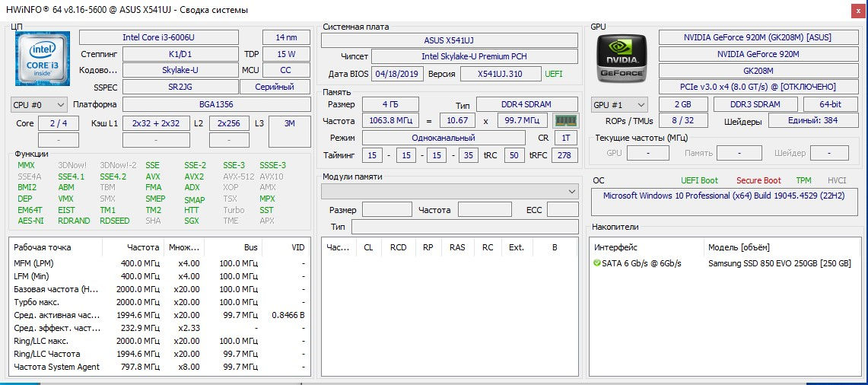
Task: Click the Одноканальный mode field
Action: click(444, 138)
